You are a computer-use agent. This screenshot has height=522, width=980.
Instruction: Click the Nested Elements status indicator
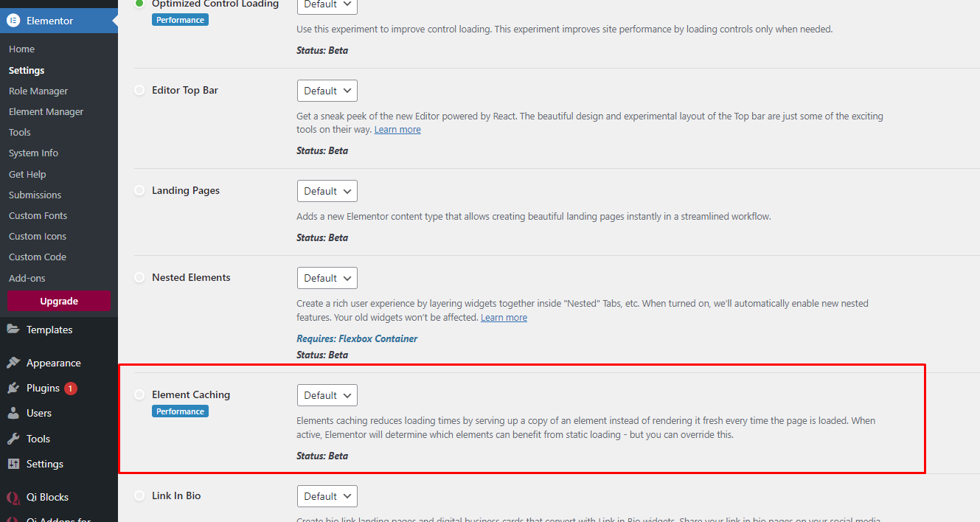pos(139,277)
